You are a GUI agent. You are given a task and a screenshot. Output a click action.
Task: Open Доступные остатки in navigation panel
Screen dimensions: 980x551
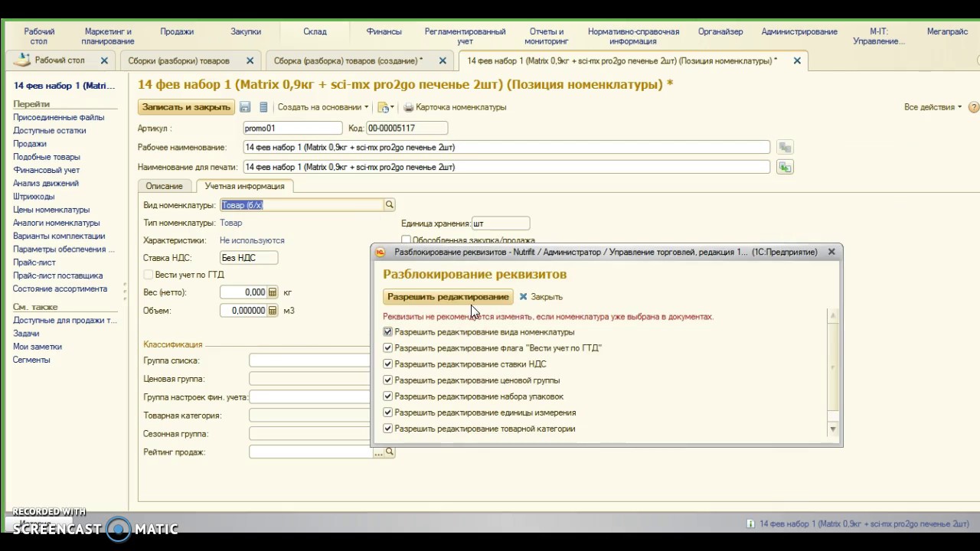pos(49,130)
